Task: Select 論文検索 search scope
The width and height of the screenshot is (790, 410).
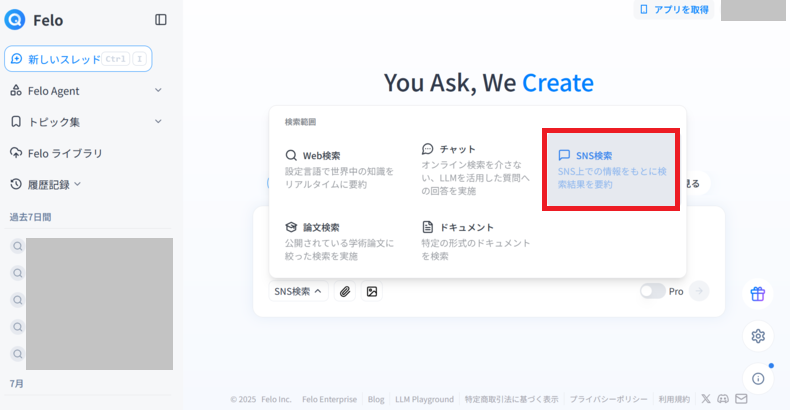Action: (x=340, y=241)
